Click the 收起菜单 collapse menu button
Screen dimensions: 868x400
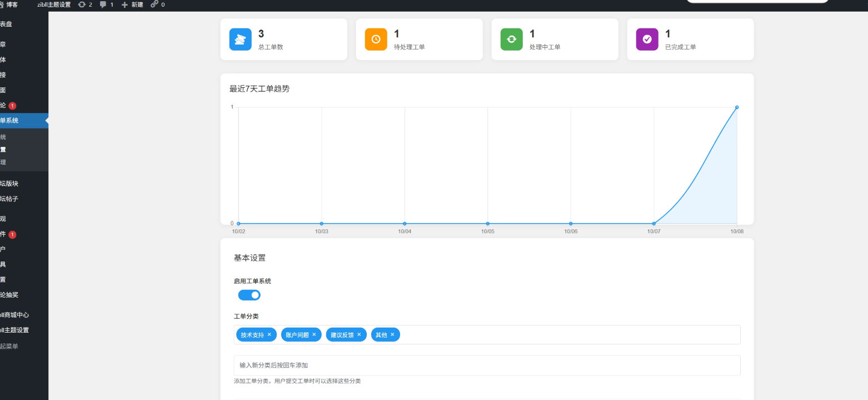pos(10,346)
